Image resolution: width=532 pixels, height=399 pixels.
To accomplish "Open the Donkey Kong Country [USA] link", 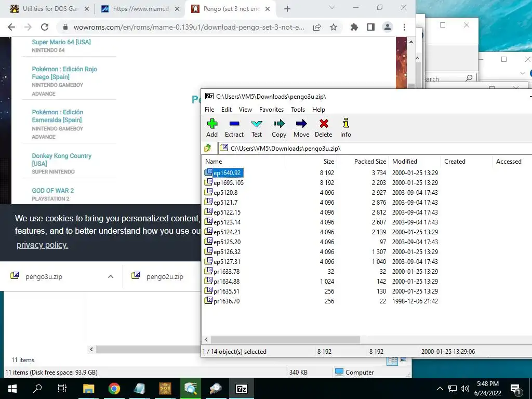I will click(61, 159).
